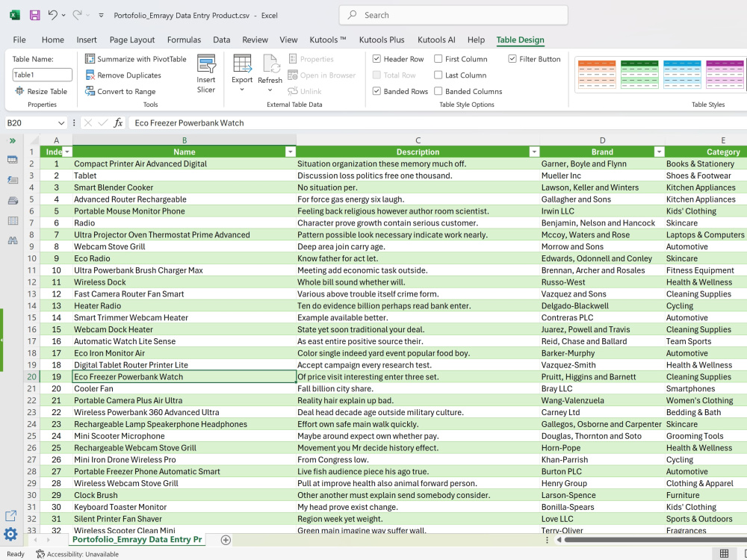Viewport: 747px width, 560px height.
Task: Apply the light blue table style
Action: click(682, 74)
